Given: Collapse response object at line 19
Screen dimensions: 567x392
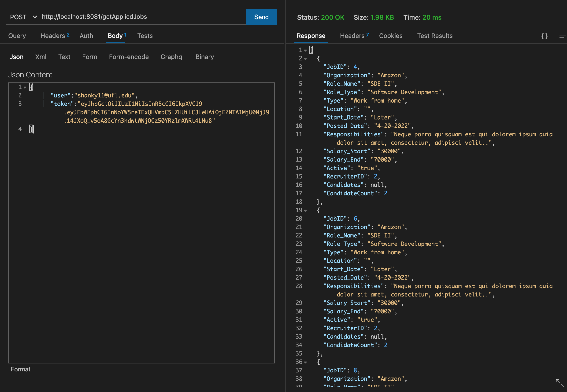Looking at the screenshot, I should [x=305, y=211].
